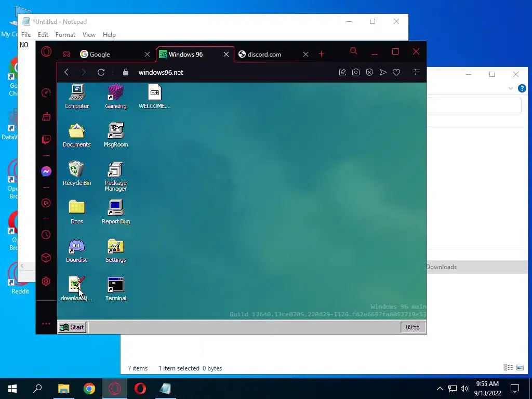Go back in Opera browser

(67, 72)
